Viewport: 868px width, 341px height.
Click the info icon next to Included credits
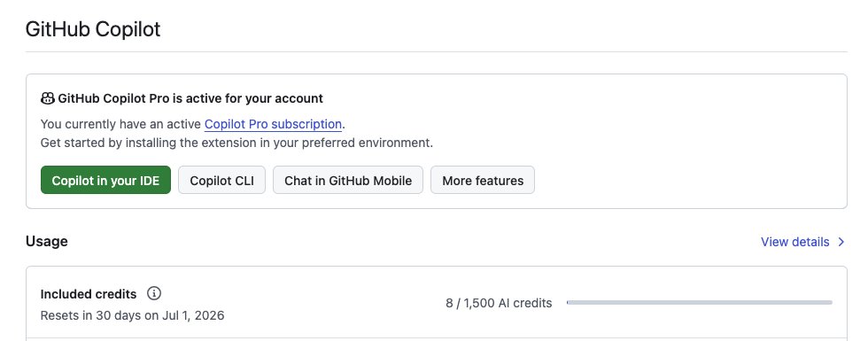(154, 293)
